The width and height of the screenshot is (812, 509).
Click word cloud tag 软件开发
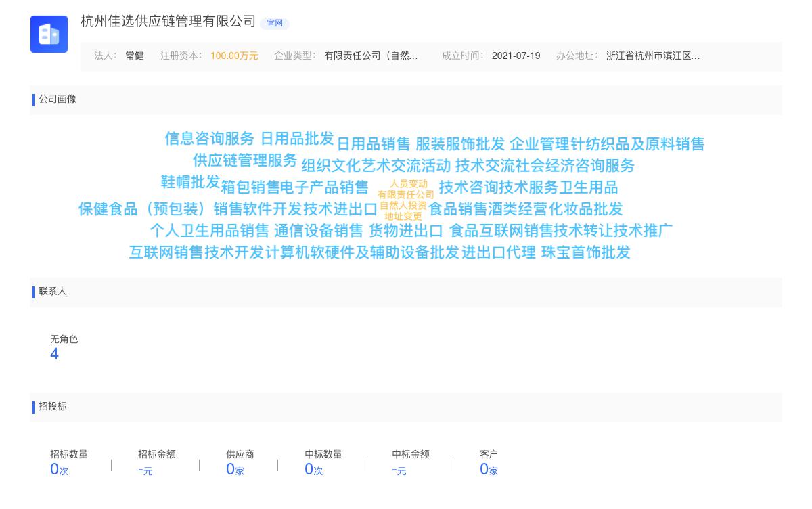273,209
